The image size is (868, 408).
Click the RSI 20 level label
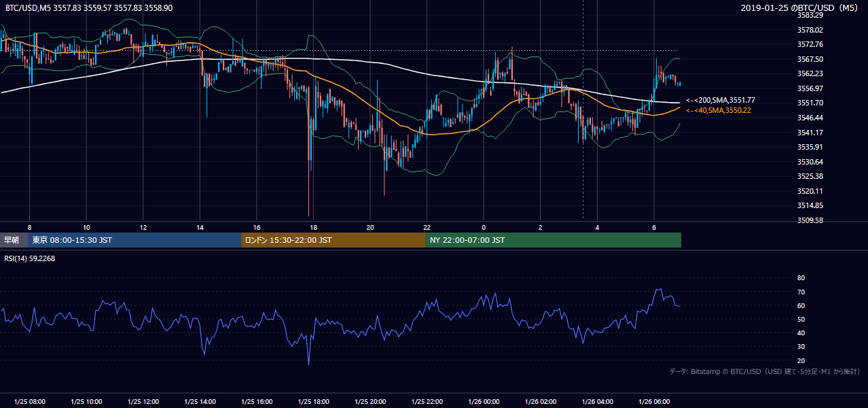pos(801,360)
